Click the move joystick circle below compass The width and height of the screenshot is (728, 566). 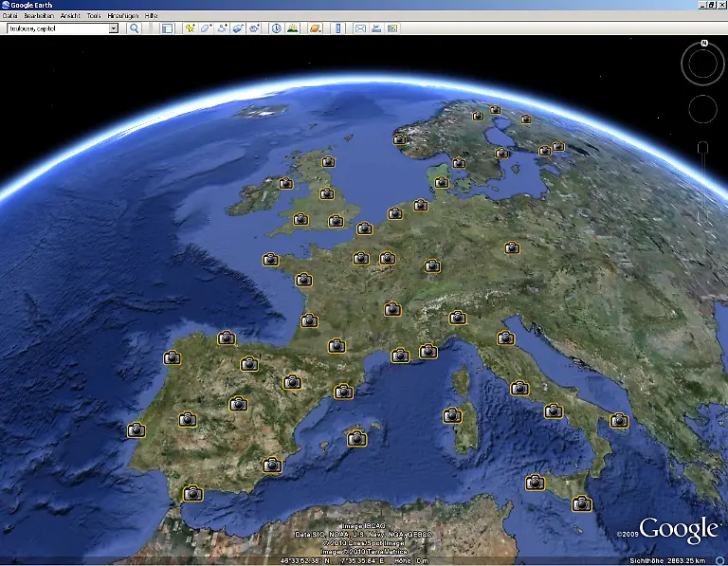702,109
